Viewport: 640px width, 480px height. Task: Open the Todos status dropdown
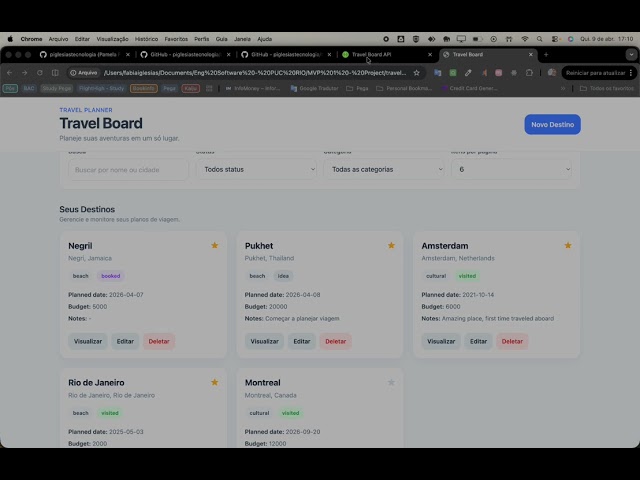(x=257, y=169)
